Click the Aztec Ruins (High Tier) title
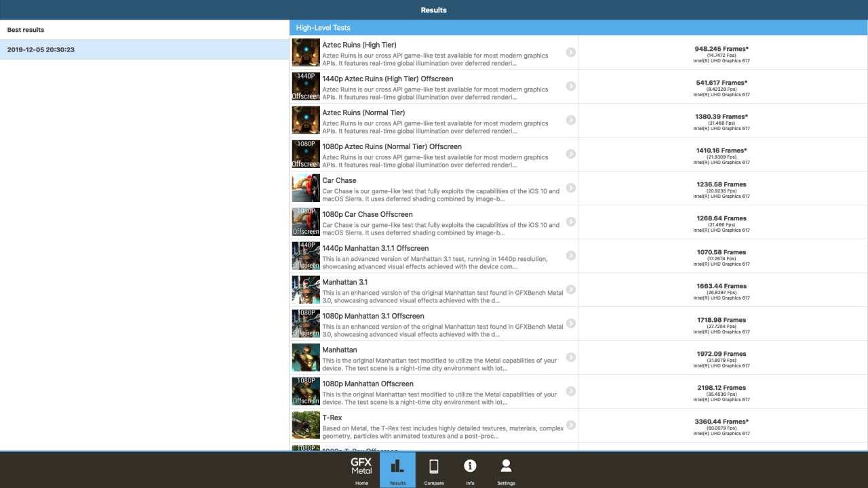Image resolution: width=868 pixels, height=488 pixels. (359, 45)
